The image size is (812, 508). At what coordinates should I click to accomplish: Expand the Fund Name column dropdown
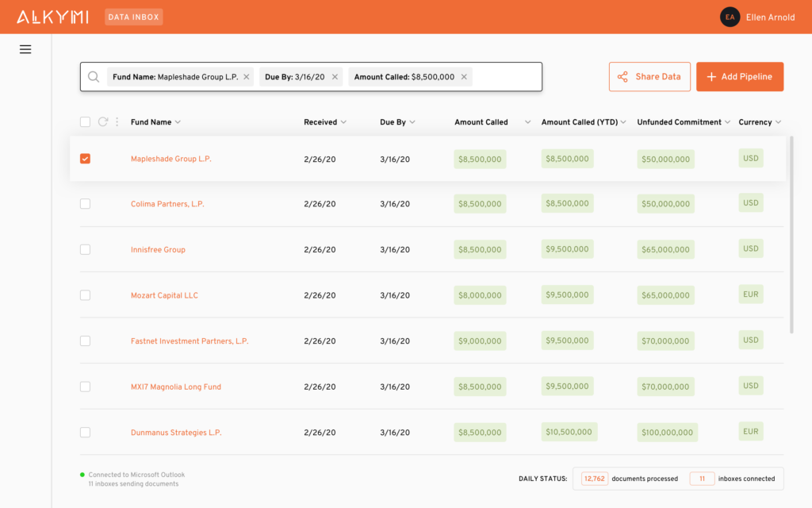point(178,122)
